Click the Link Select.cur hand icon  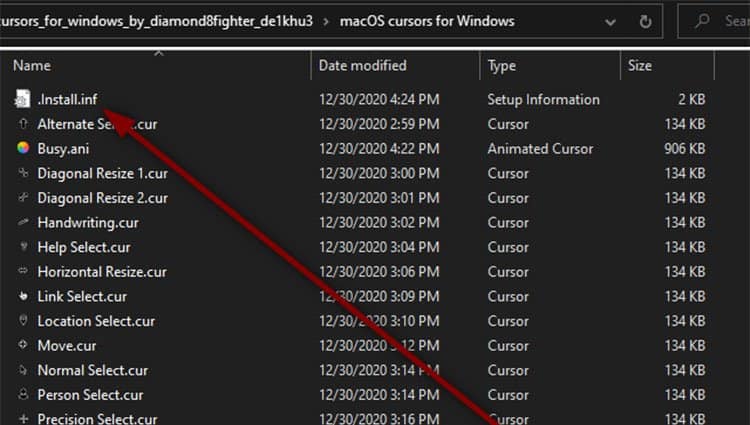[x=23, y=296]
